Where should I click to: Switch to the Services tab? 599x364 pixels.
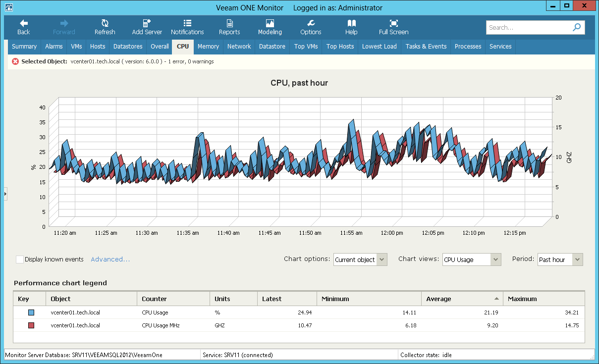point(500,47)
